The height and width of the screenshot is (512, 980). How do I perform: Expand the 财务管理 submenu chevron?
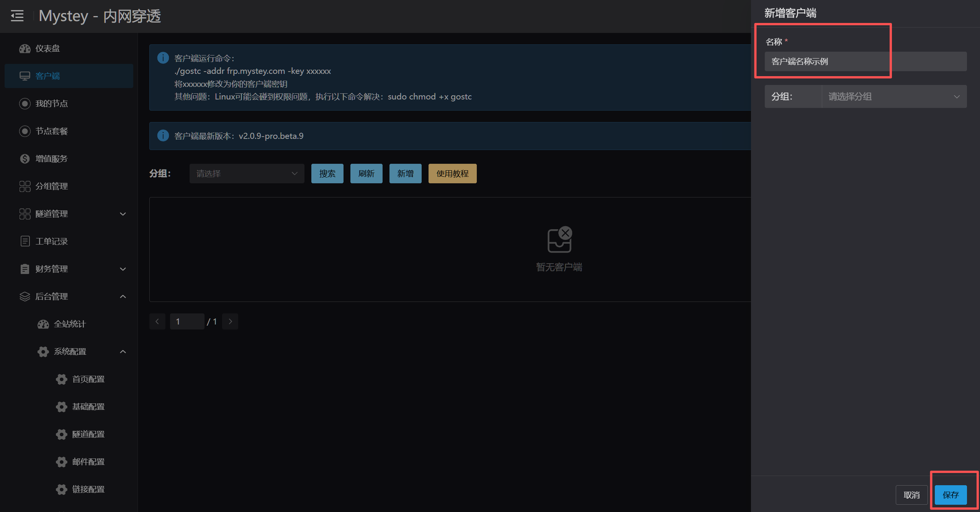(123, 269)
